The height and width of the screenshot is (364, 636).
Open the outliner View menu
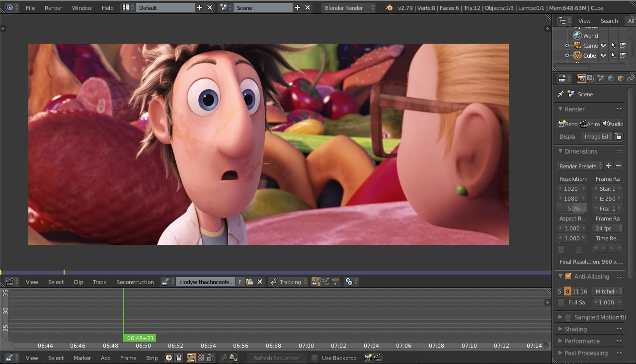point(584,21)
